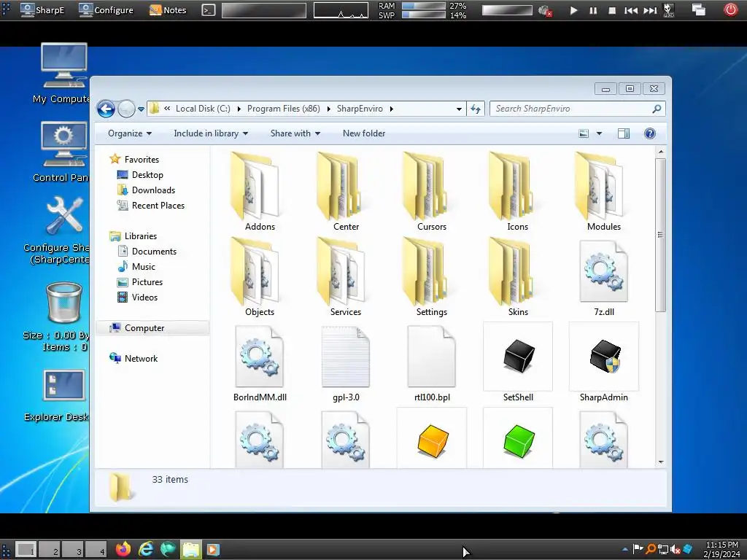This screenshot has width=747, height=560.
Task: Click Program Files (x86) in the address path
Action: tap(284, 109)
